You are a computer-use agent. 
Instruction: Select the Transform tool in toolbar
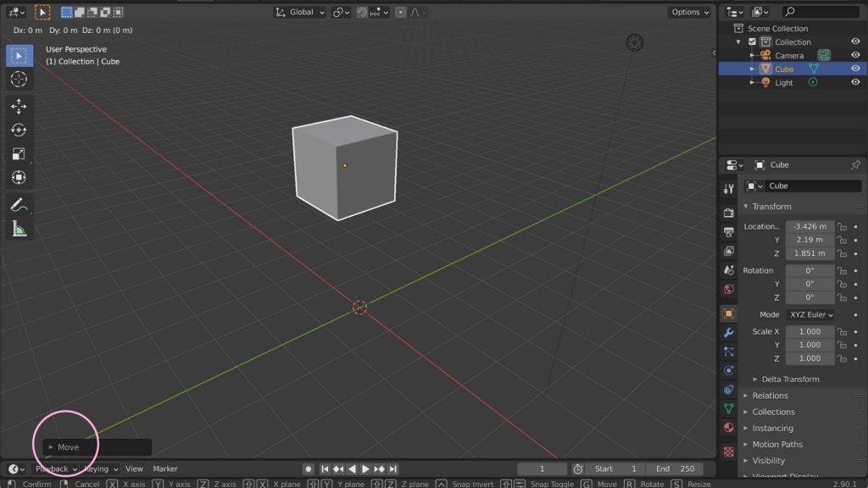click(19, 178)
